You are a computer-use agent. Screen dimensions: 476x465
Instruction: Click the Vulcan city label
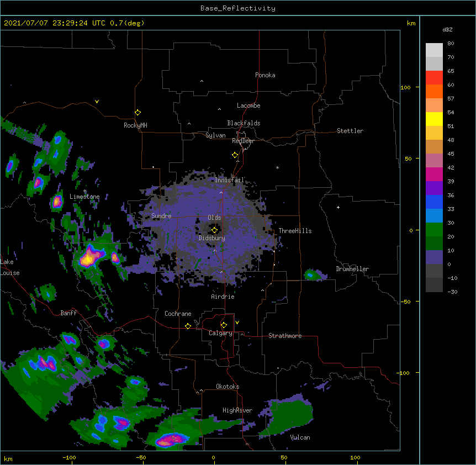click(300, 437)
